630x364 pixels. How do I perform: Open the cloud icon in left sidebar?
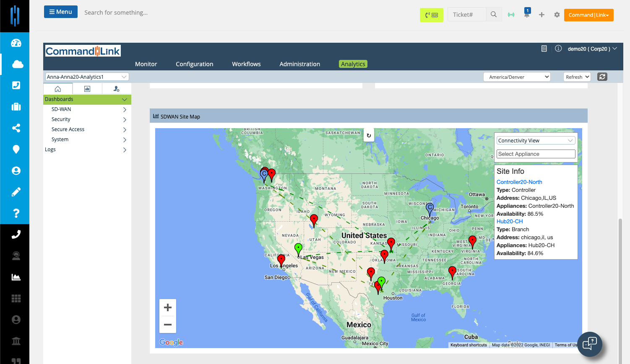16,64
